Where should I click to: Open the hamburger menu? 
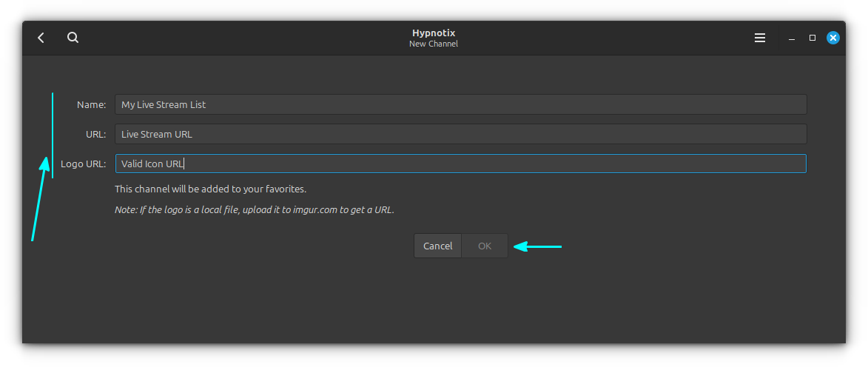(759, 38)
